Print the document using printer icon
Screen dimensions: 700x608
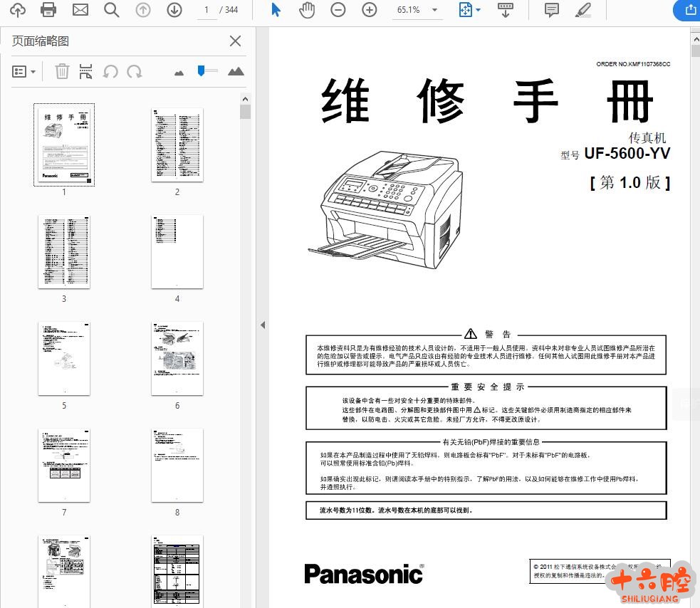coord(48,10)
